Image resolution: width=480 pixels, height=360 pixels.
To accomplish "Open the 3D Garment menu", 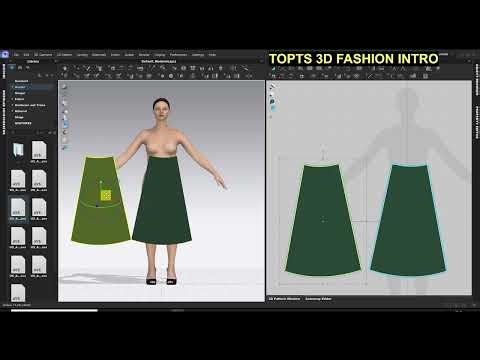I will [43, 55].
